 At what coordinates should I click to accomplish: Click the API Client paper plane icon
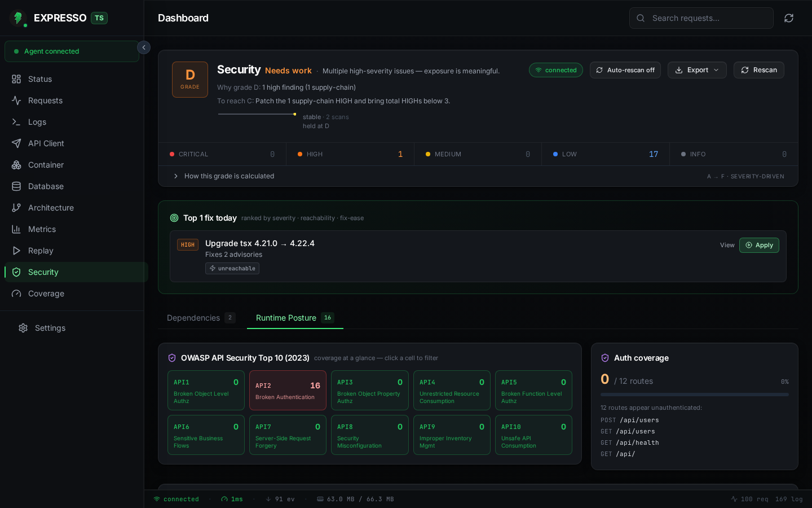(x=16, y=143)
